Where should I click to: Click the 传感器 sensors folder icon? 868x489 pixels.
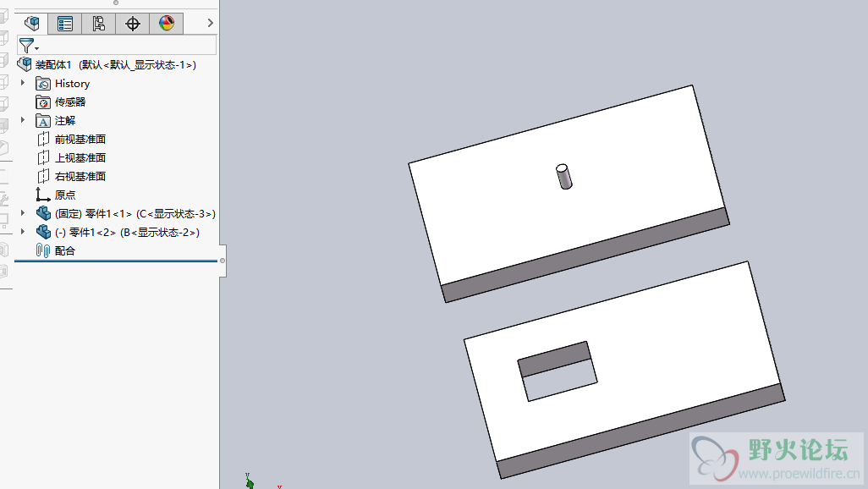[x=43, y=102]
